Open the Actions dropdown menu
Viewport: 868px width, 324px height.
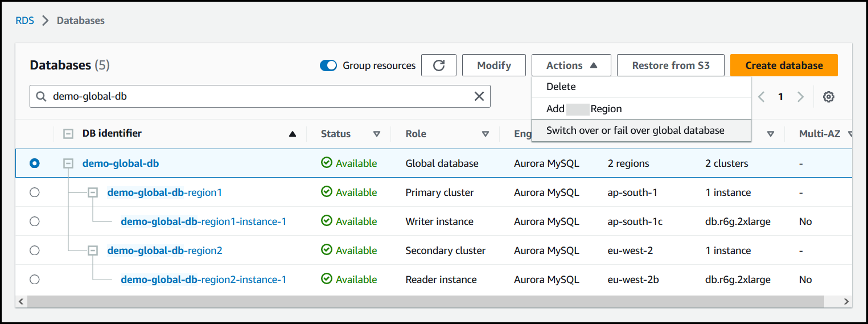(x=571, y=65)
